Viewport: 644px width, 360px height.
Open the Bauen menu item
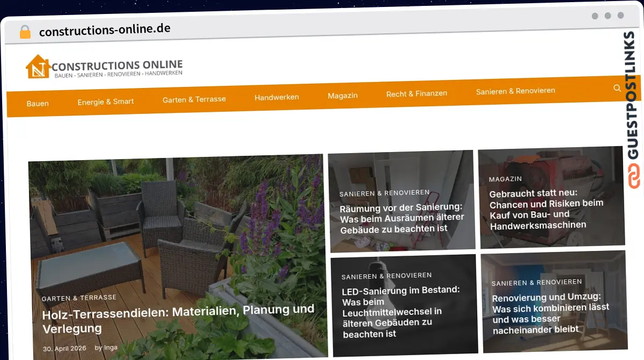(38, 103)
